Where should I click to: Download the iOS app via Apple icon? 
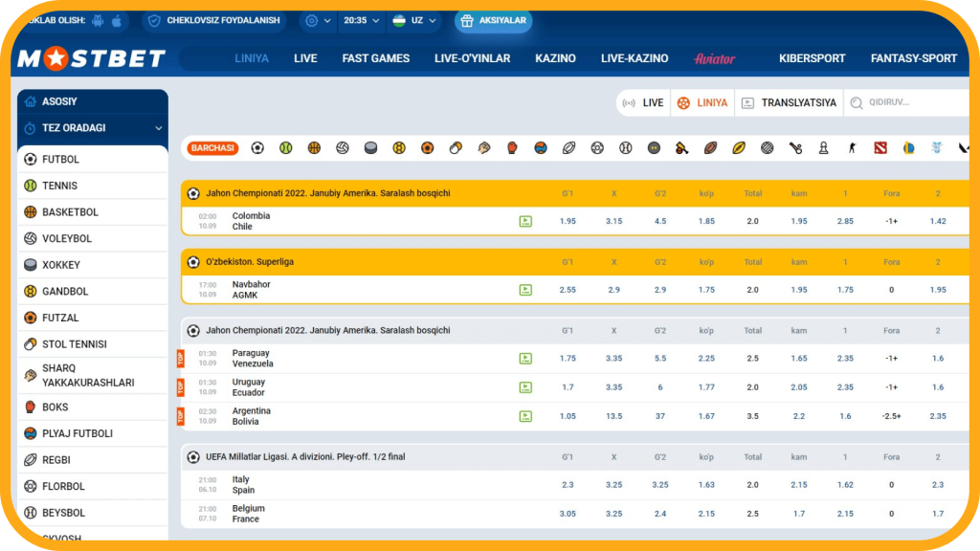117,21
